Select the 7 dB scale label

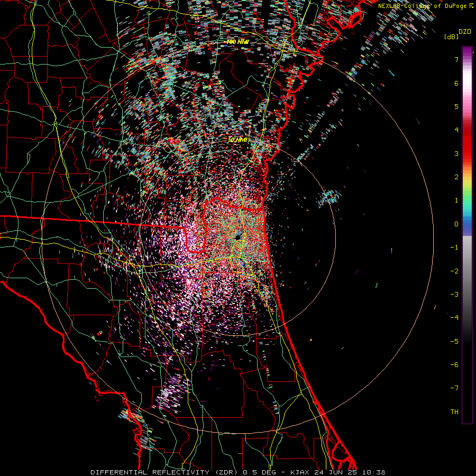[x=456, y=59]
